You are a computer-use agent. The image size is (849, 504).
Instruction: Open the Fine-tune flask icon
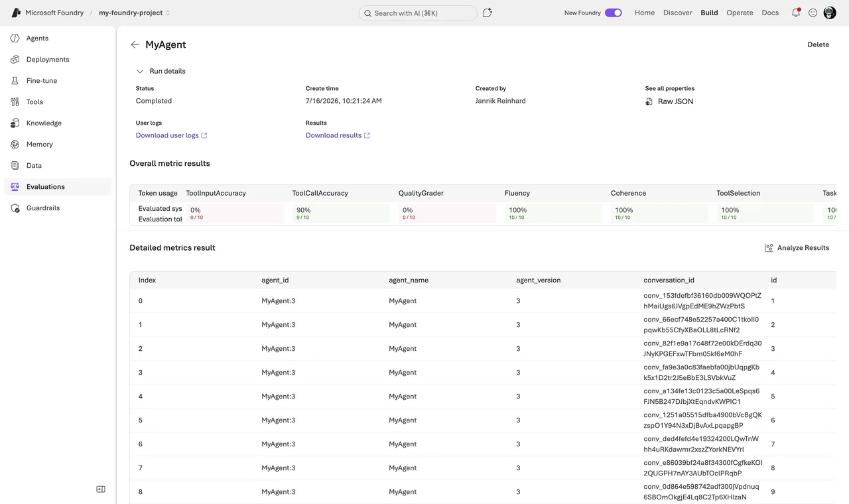point(15,81)
